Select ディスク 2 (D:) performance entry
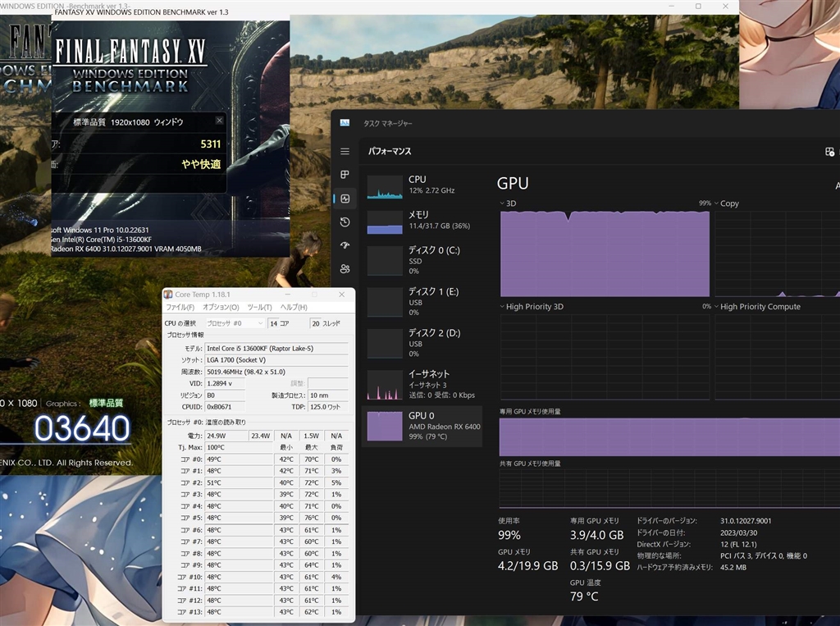Screen dimensions: 840x626 pos(422,343)
